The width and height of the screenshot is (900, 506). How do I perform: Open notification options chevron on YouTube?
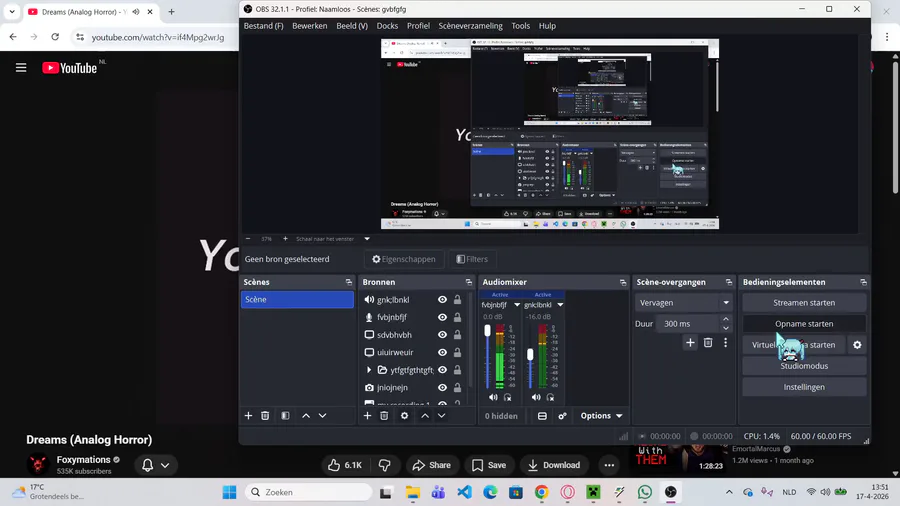point(165,465)
